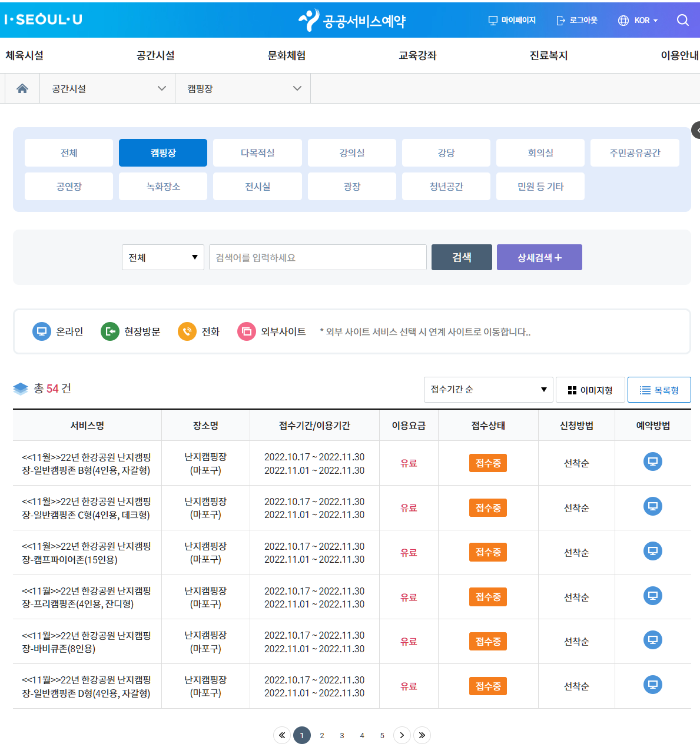
Task: Go to next page with right arrow
Action: pyautogui.click(x=402, y=735)
